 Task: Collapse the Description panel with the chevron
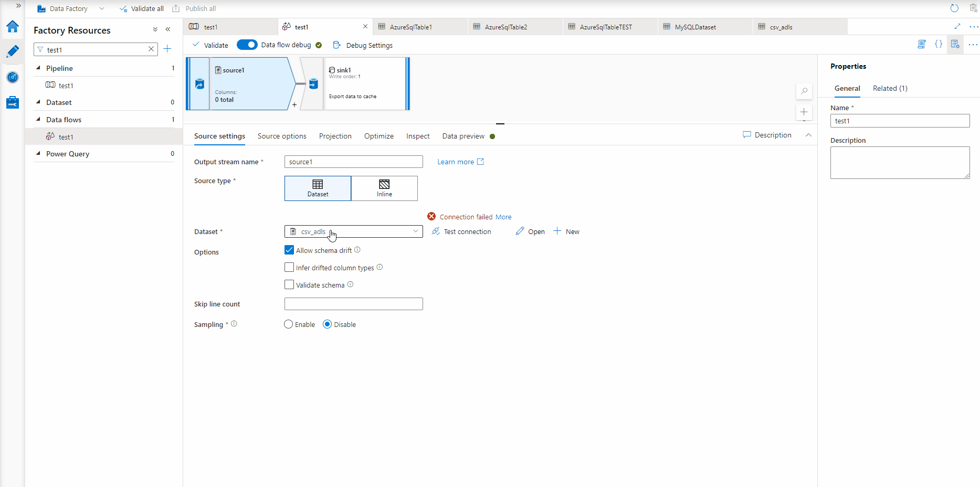(x=809, y=135)
